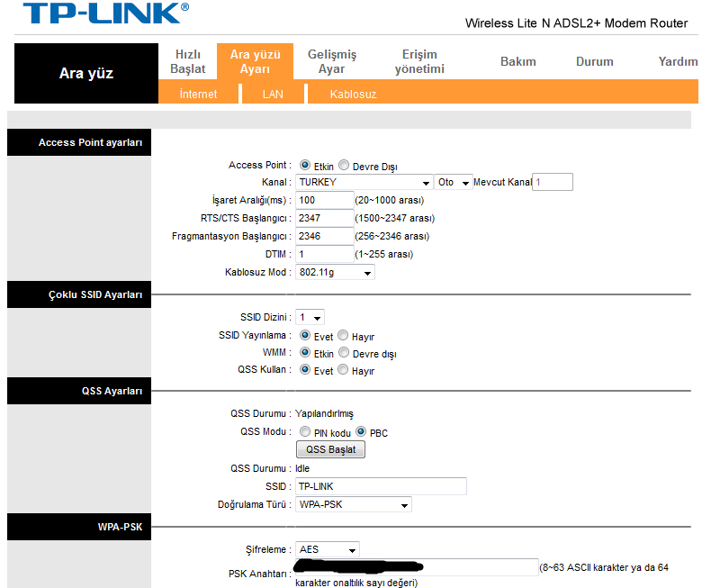The height and width of the screenshot is (588, 702).
Task: Open the Bakım tab
Action: pos(518,61)
